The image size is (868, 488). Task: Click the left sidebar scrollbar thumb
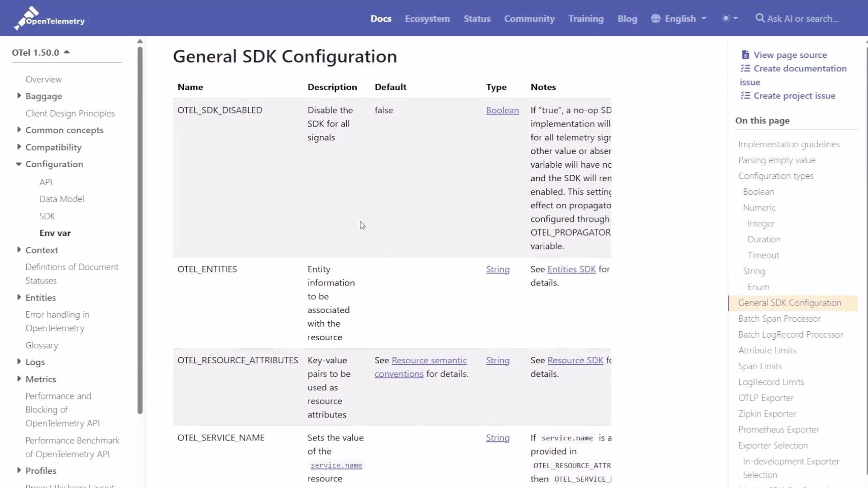tap(140, 230)
